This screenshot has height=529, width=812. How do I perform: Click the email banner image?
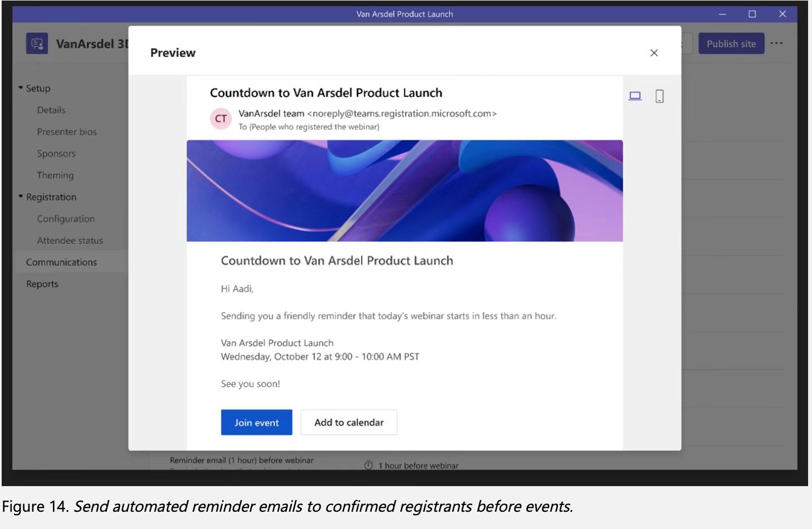point(404,190)
